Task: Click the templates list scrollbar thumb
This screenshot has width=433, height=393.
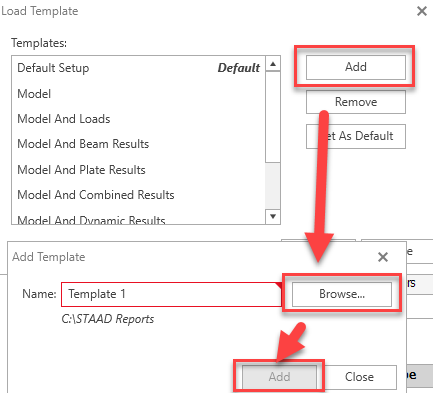Action: click(273, 117)
